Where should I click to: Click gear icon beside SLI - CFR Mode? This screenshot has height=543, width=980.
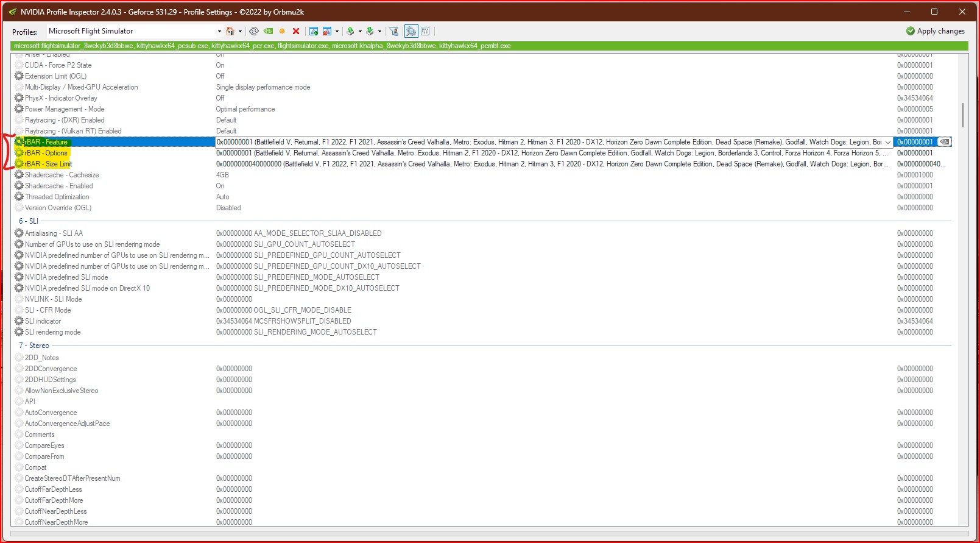coord(19,310)
